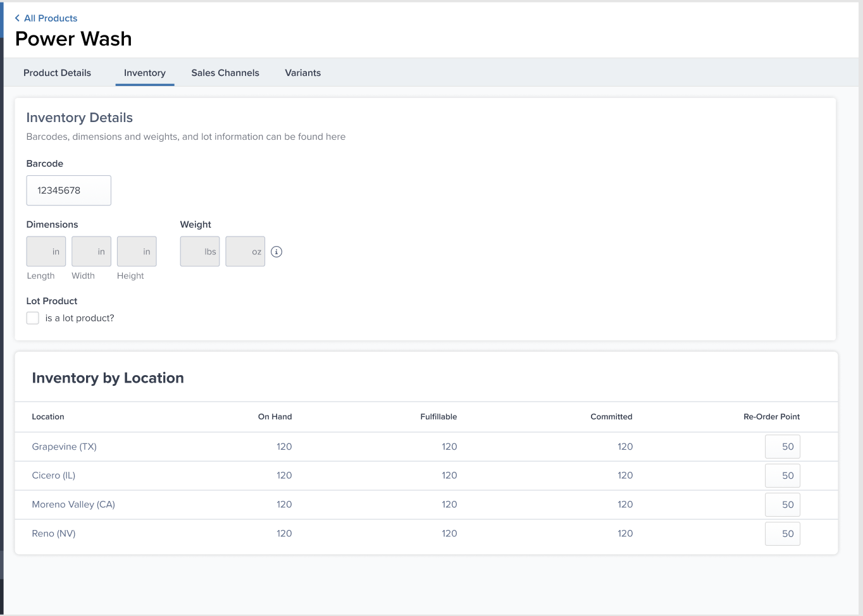Screen dimensions: 863x616
Task: Switch to the Product Details tab
Action: 57,72
